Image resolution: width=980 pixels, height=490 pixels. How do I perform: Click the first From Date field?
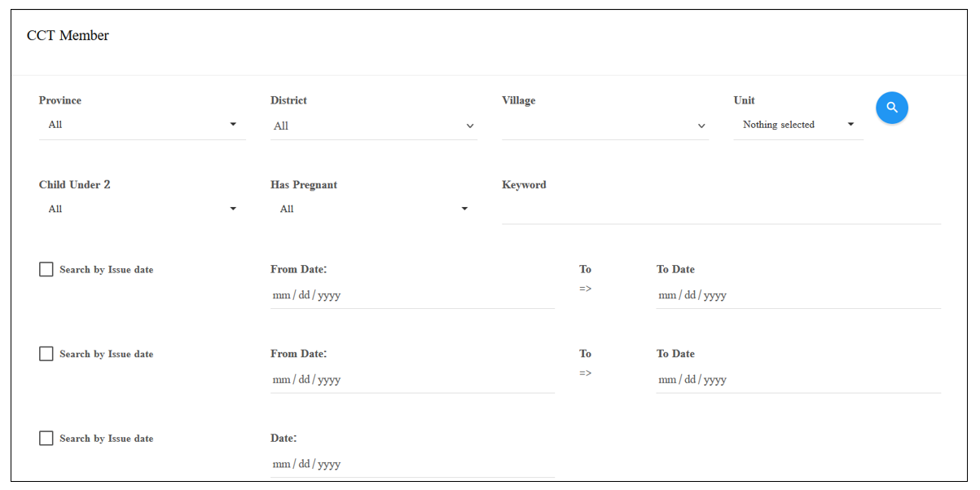412,295
